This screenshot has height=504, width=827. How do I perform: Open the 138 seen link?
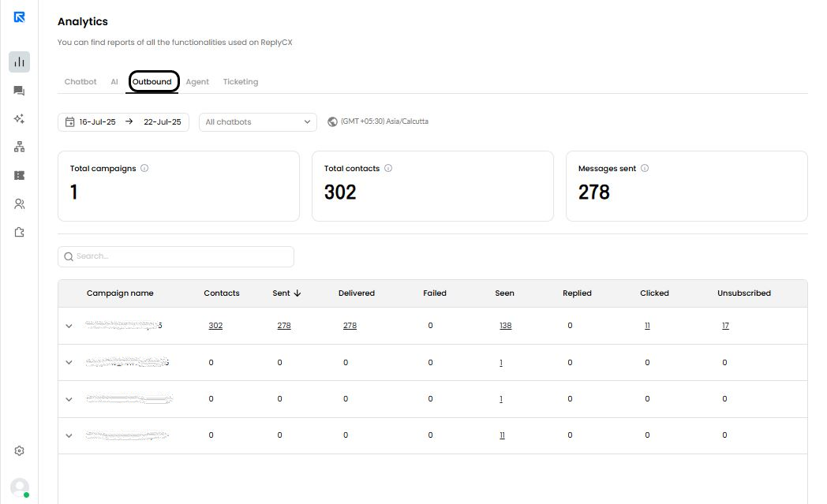click(505, 326)
